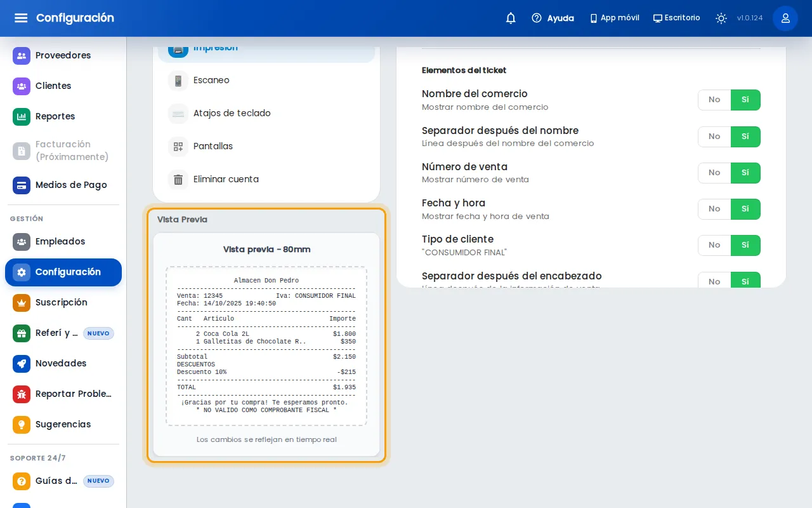Set Fecha y hora to No
The width and height of the screenshot is (812, 508).
[714, 209]
